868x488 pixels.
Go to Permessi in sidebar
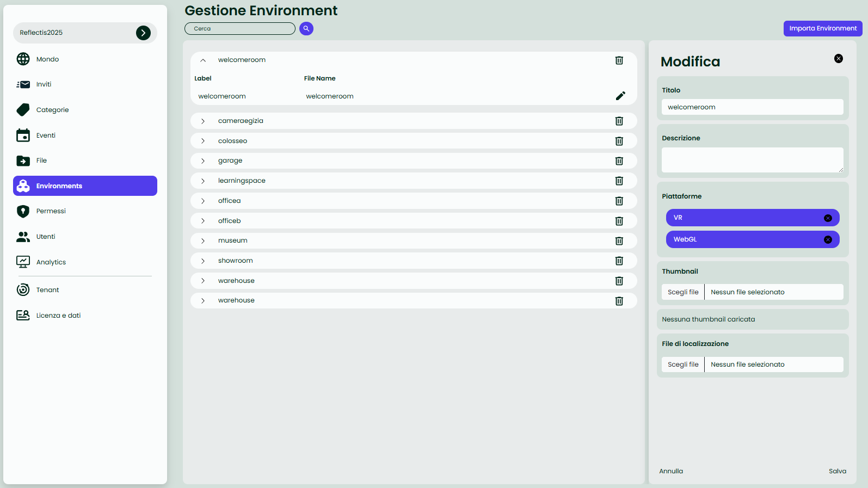(51, 211)
